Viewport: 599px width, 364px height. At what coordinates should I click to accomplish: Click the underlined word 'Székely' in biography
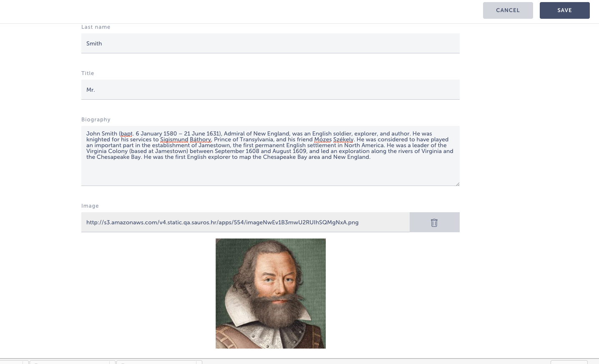(x=343, y=140)
